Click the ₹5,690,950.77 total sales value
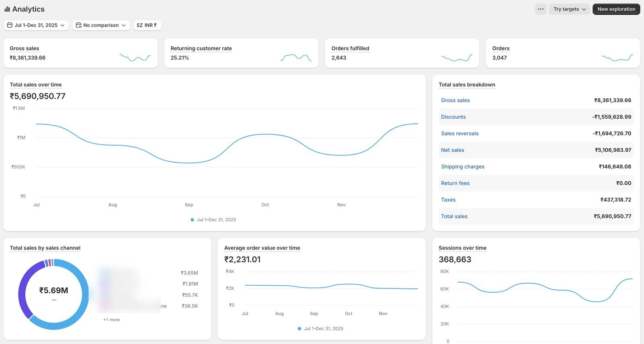Viewport: 644px width, 344px height. (x=37, y=96)
